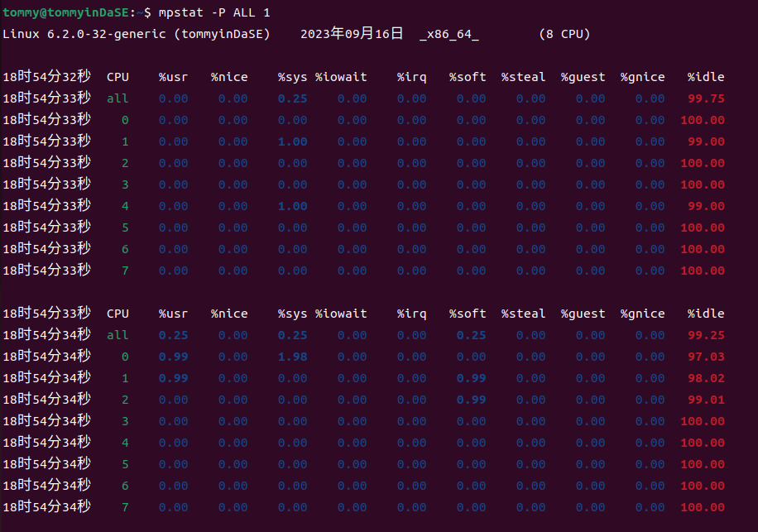Click the '(8 CPU)' text

(564, 34)
